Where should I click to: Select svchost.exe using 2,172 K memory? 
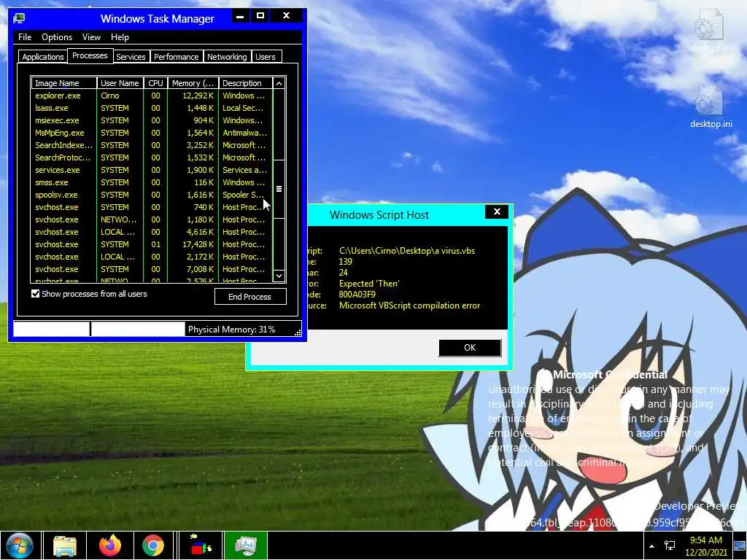pyautogui.click(x=152, y=257)
